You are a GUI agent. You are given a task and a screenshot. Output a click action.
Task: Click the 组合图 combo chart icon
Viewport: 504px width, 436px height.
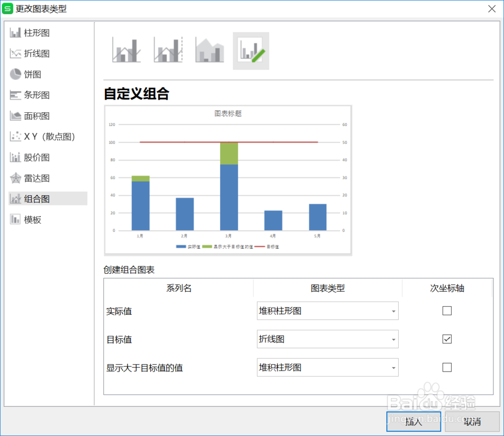tap(16, 199)
